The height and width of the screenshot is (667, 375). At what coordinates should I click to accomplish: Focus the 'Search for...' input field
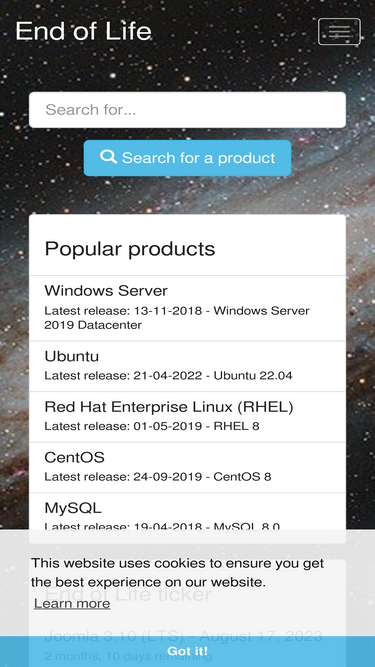pos(187,110)
